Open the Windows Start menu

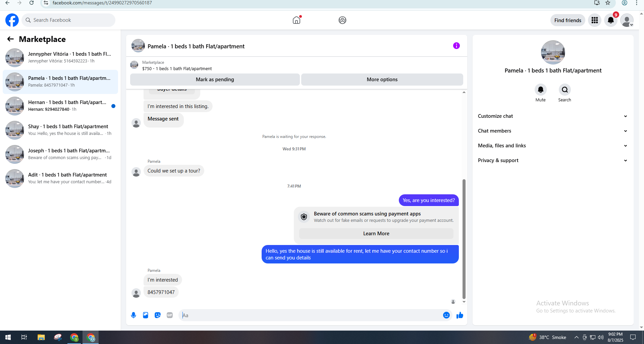click(x=8, y=337)
